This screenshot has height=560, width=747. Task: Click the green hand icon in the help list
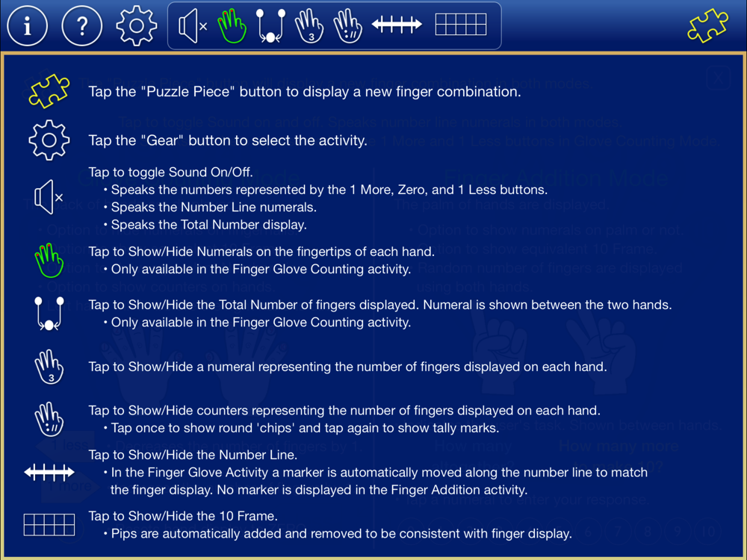tap(49, 260)
